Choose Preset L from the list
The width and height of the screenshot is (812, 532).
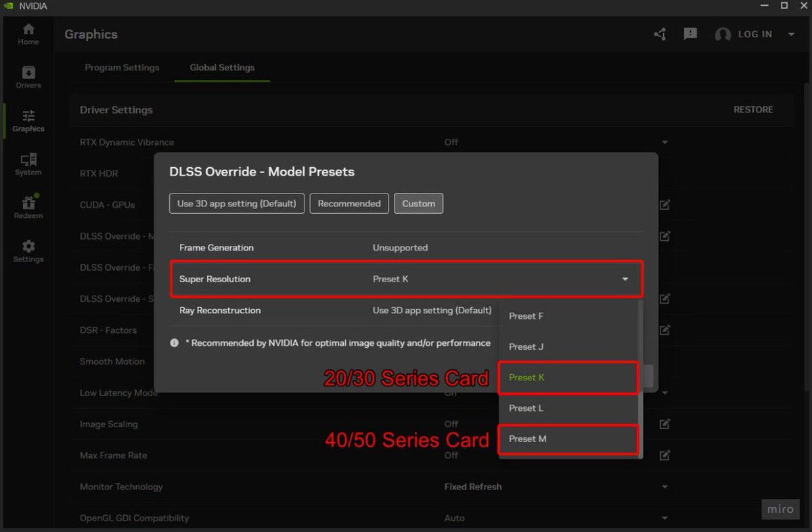(x=568, y=408)
